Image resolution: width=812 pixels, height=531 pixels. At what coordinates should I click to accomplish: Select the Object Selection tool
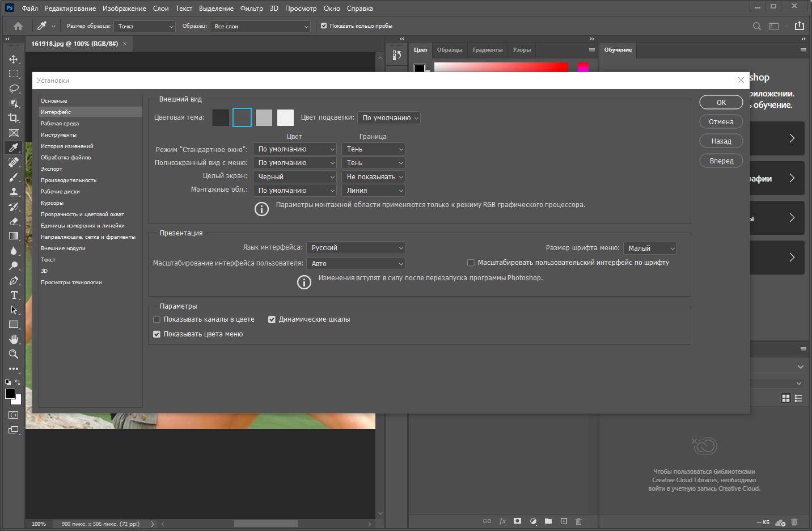click(14, 103)
